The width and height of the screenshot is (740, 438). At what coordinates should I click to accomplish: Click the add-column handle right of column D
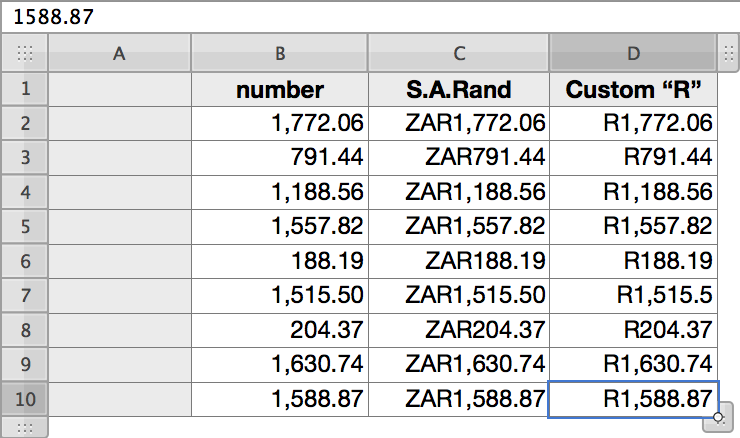(728, 53)
